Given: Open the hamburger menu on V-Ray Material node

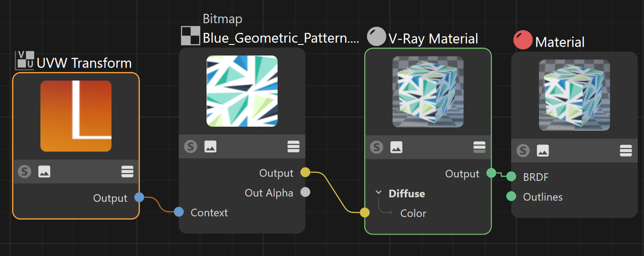Looking at the screenshot, I should coord(479,147).
